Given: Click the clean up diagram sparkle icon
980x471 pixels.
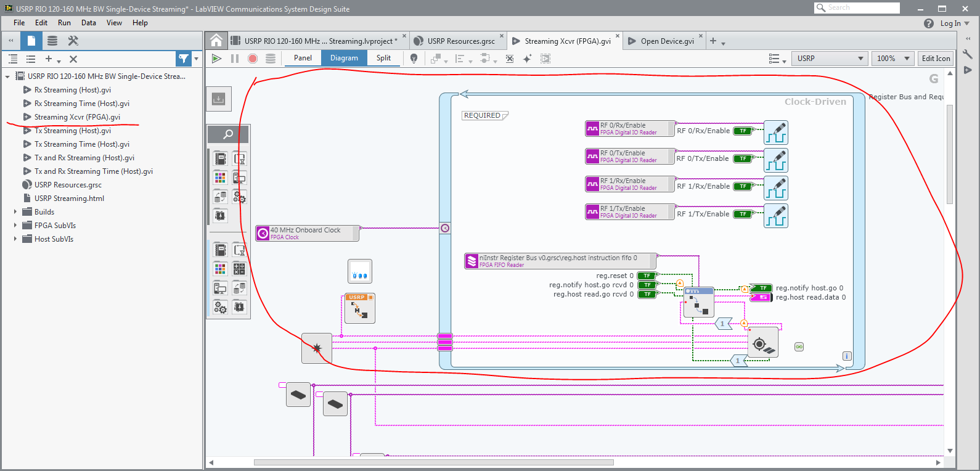Looking at the screenshot, I should pos(527,59).
